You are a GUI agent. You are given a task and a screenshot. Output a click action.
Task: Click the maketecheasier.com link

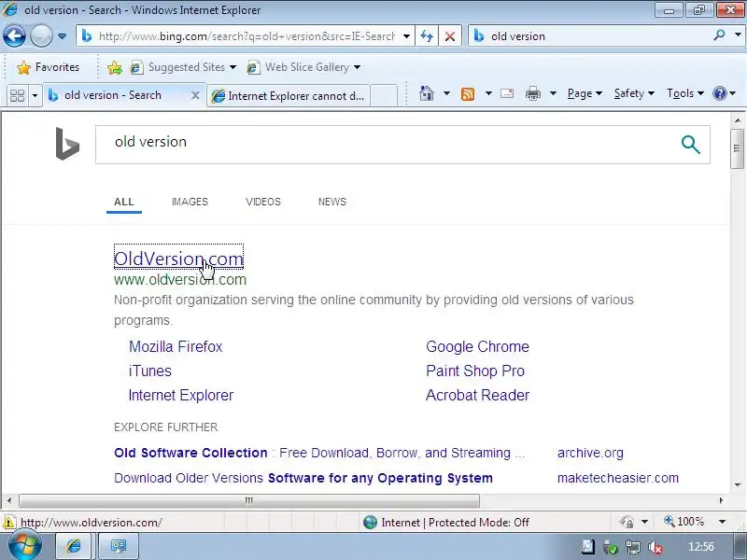pos(618,478)
